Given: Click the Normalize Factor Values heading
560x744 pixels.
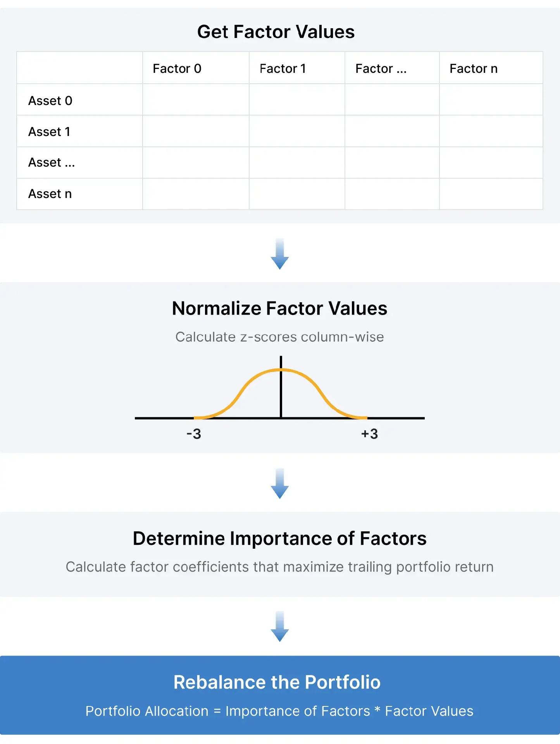Looking at the screenshot, I should pos(280,308).
